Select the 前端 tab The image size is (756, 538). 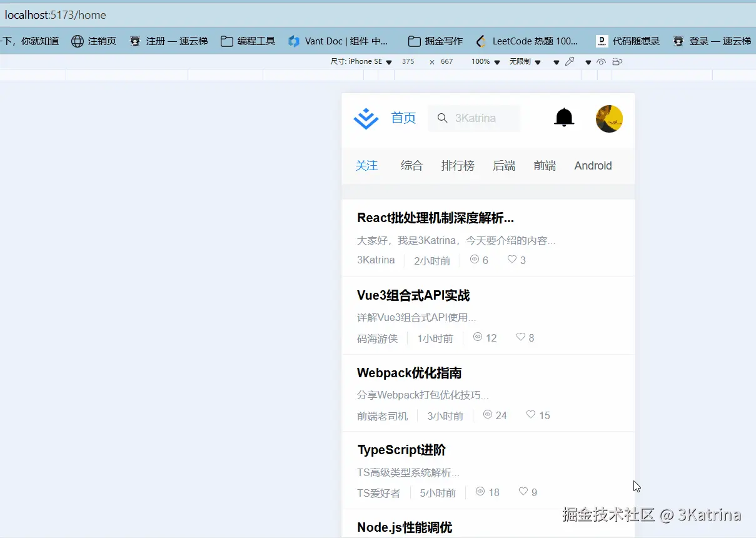[545, 166]
